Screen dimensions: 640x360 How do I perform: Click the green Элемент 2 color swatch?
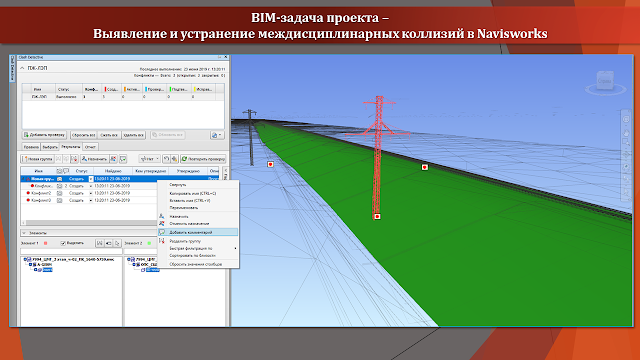(149, 243)
